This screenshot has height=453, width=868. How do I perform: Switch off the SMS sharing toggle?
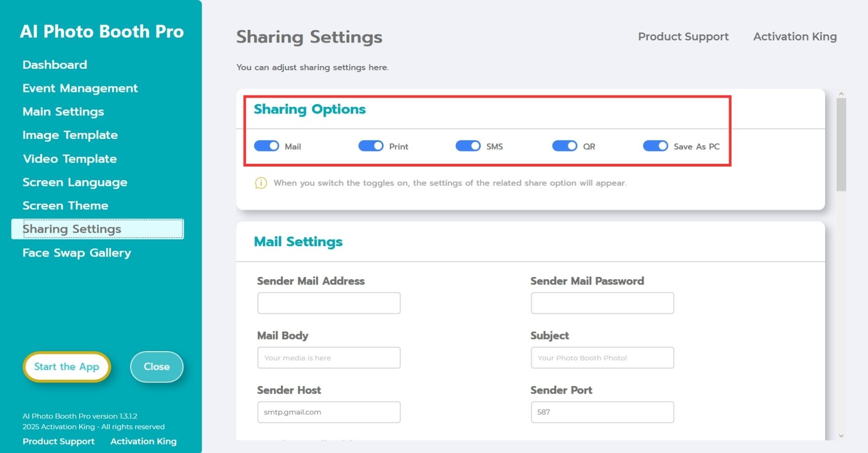click(468, 146)
